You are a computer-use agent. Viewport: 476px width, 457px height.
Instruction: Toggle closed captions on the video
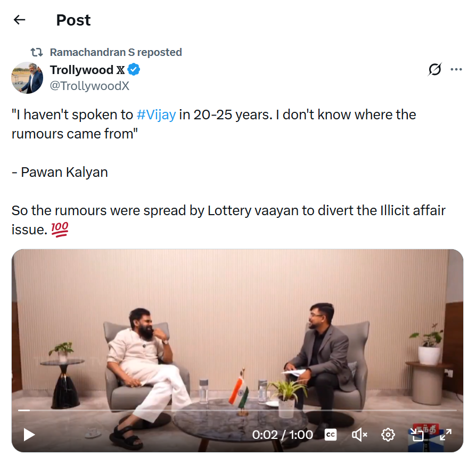[x=331, y=435]
